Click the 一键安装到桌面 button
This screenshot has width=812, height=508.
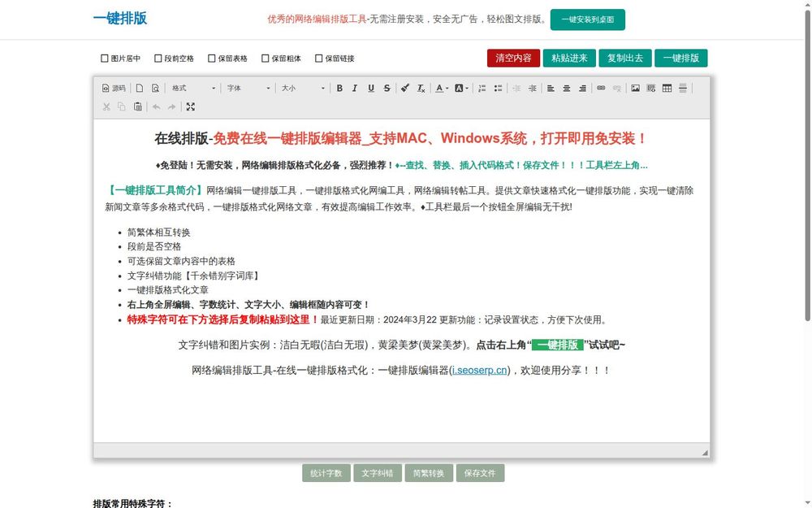(588, 20)
